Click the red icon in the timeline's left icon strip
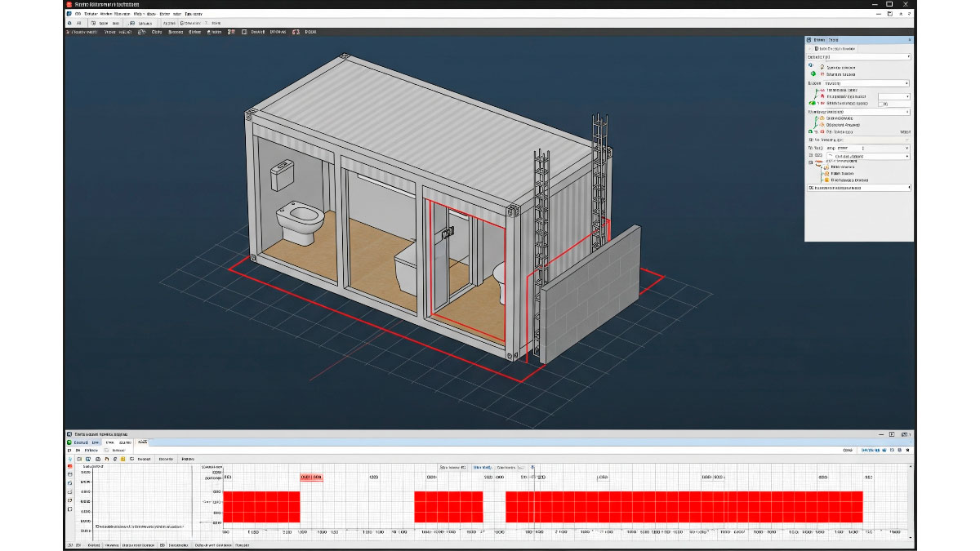Viewport: 980px width, 551px height. pos(69,465)
